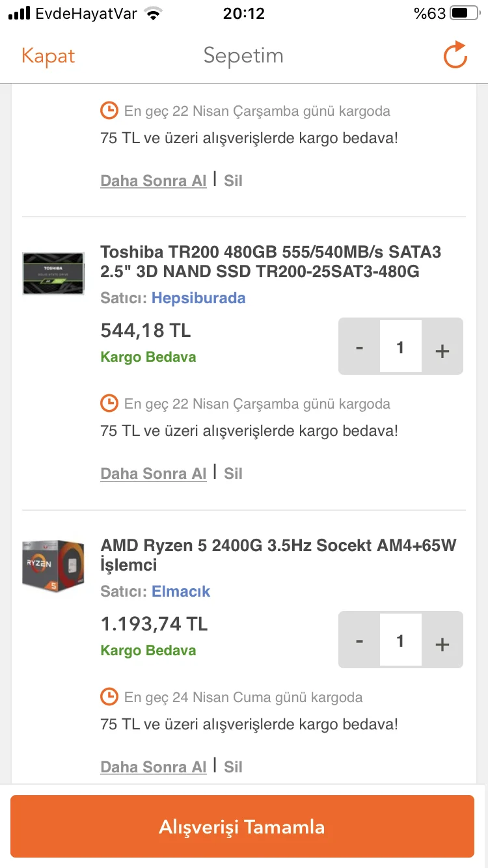Image resolution: width=488 pixels, height=868 pixels.
Task: Increase AMD Ryzen quantity with plus
Action: (x=442, y=642)
